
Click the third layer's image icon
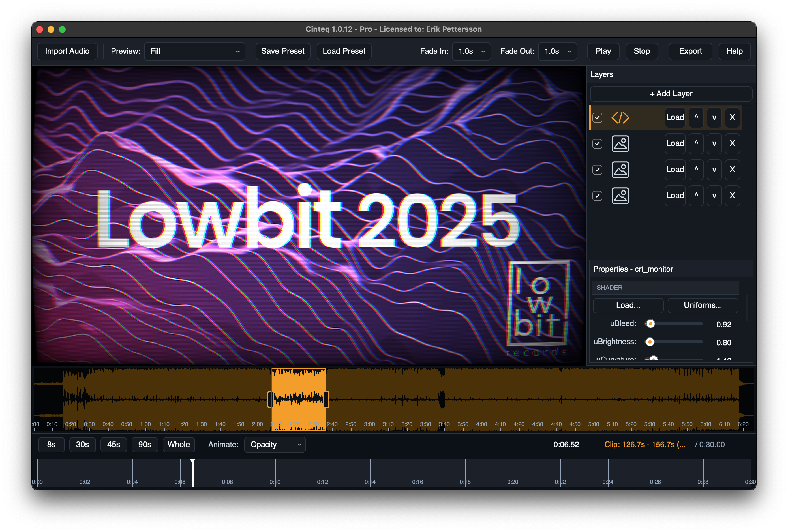tap(620, 170)
